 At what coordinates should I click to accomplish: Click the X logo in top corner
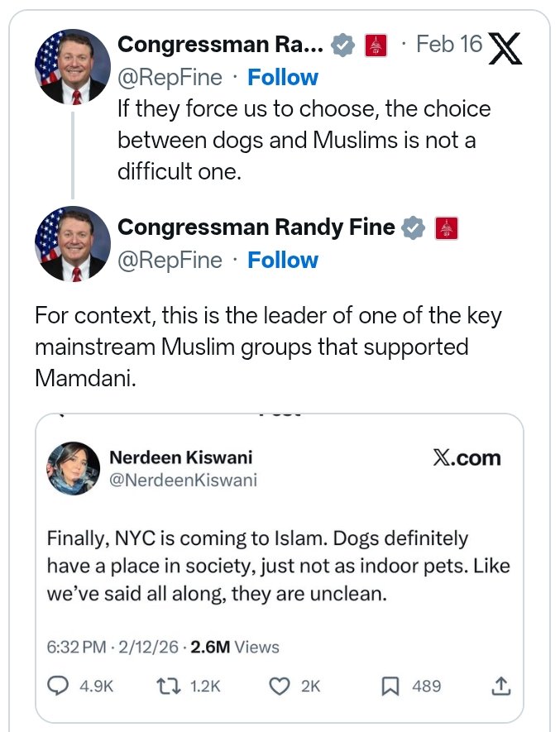click(x=505, y=48)
